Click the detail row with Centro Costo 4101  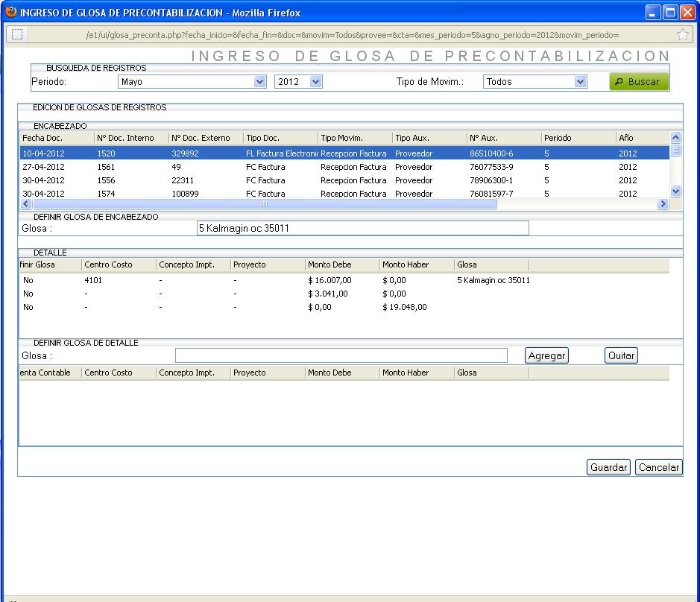tap(344, 280)
